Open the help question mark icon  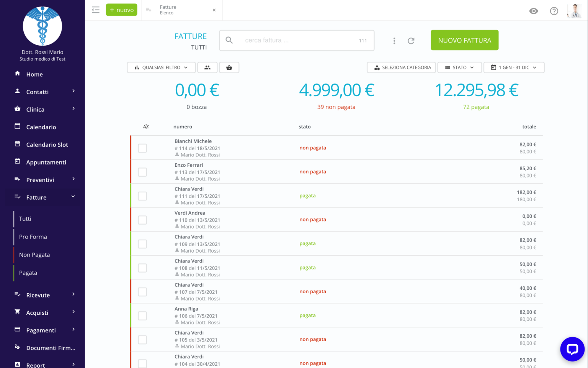click(x=554, y=11)
